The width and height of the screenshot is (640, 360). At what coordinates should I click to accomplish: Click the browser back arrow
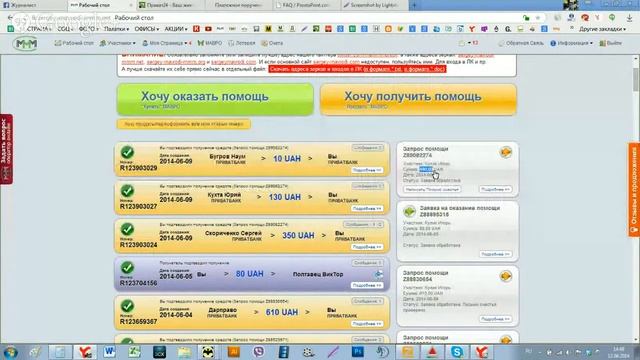[x=10, y=18]
